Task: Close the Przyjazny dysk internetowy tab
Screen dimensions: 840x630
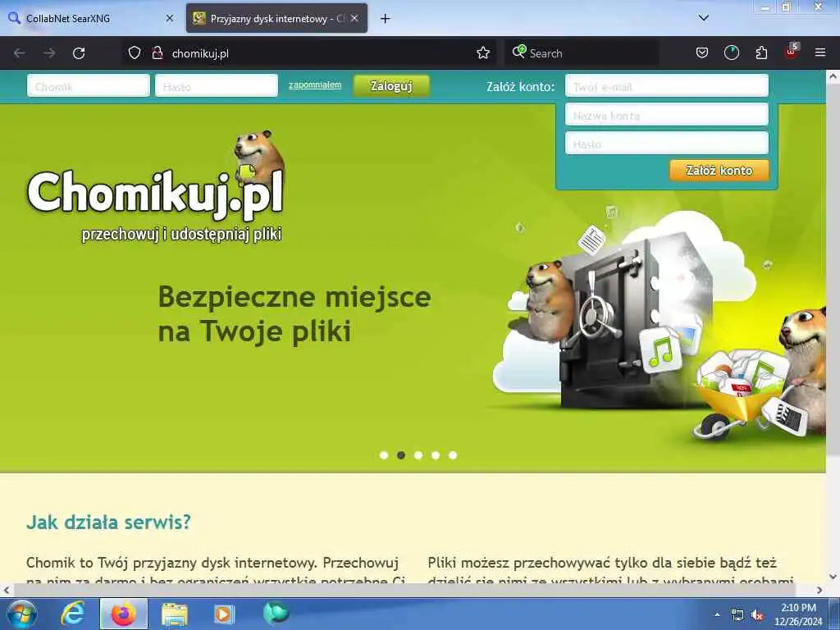Action: point(354,18)
